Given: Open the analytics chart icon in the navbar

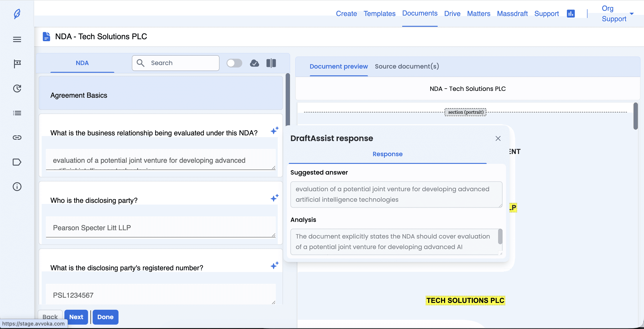Looking at the screenshot, I should click(570, 14).
